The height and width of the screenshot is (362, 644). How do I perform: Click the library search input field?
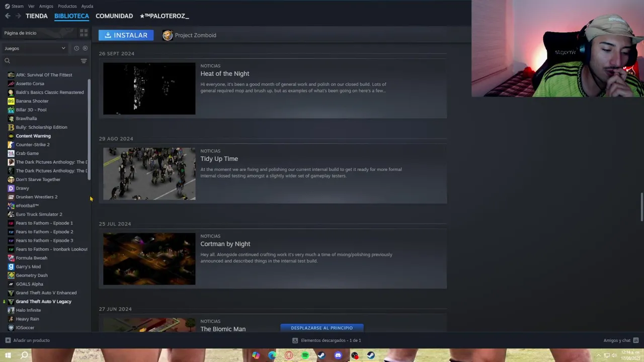click(x=44, y=61)
